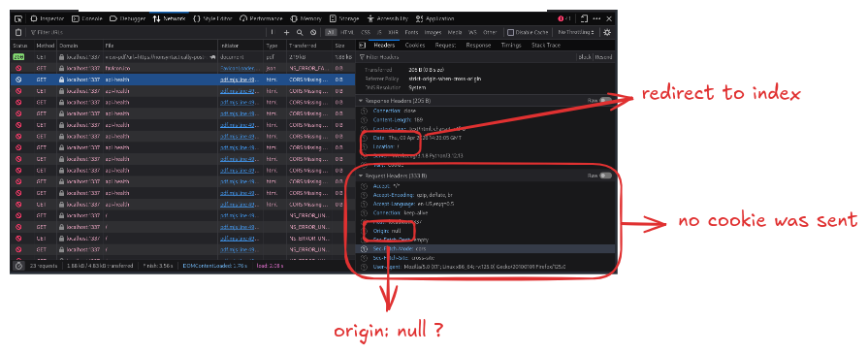868x353 pixels.
Task: Click the Resend button
Action: (x=603, y=57)
